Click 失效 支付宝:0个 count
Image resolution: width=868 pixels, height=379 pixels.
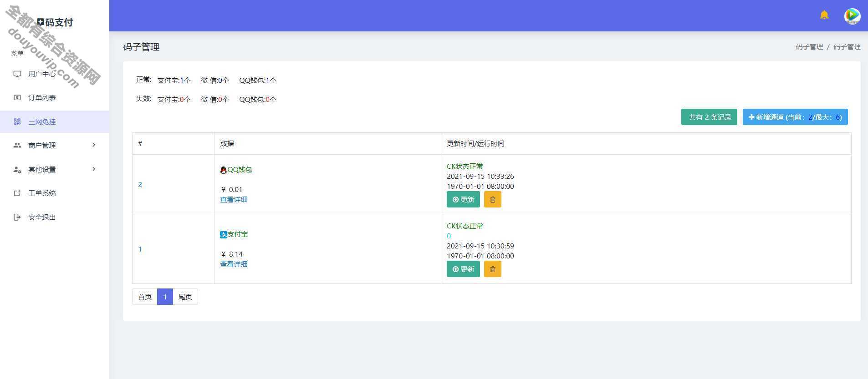tap(174, 99)
